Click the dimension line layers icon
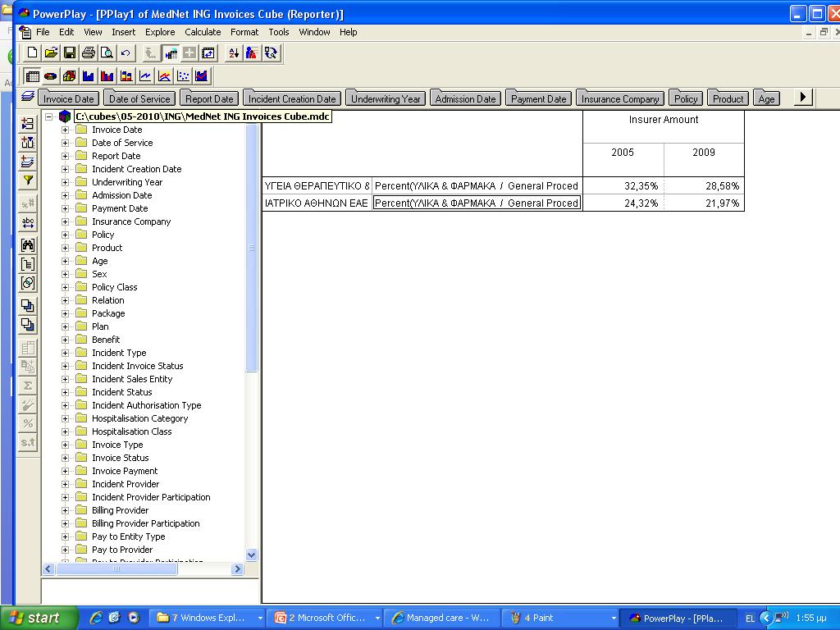This screenshot has height=630, width=840. 28,97
